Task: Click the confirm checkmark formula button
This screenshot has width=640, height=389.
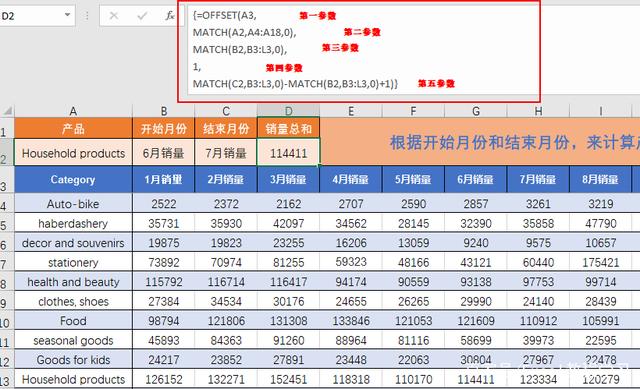Action: coord(142,16)
